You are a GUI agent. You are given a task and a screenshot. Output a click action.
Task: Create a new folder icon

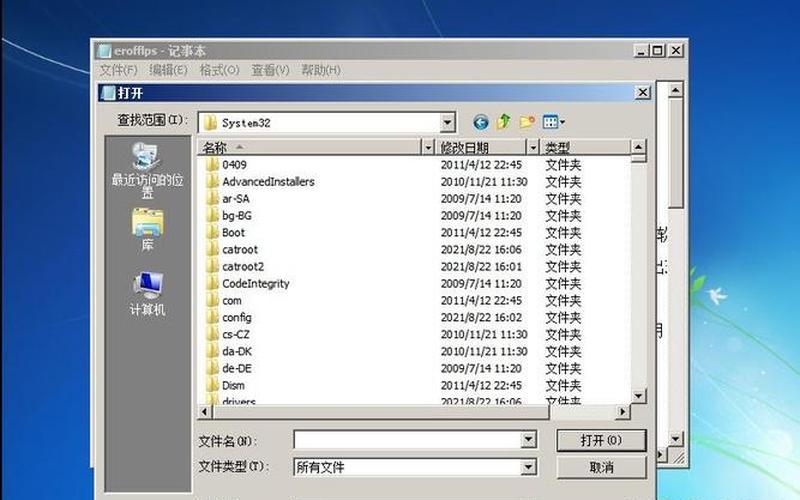pyautogui.click(x=527, y=121)
